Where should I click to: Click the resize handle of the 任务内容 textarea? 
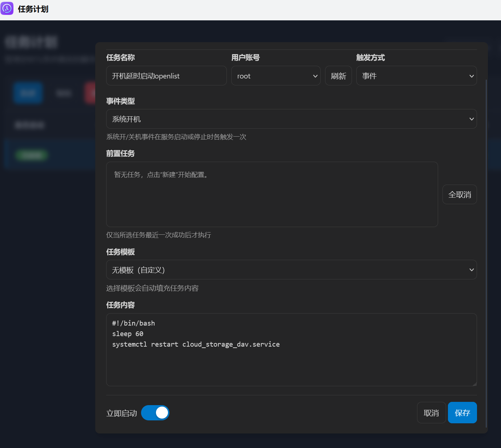(474, 384)
